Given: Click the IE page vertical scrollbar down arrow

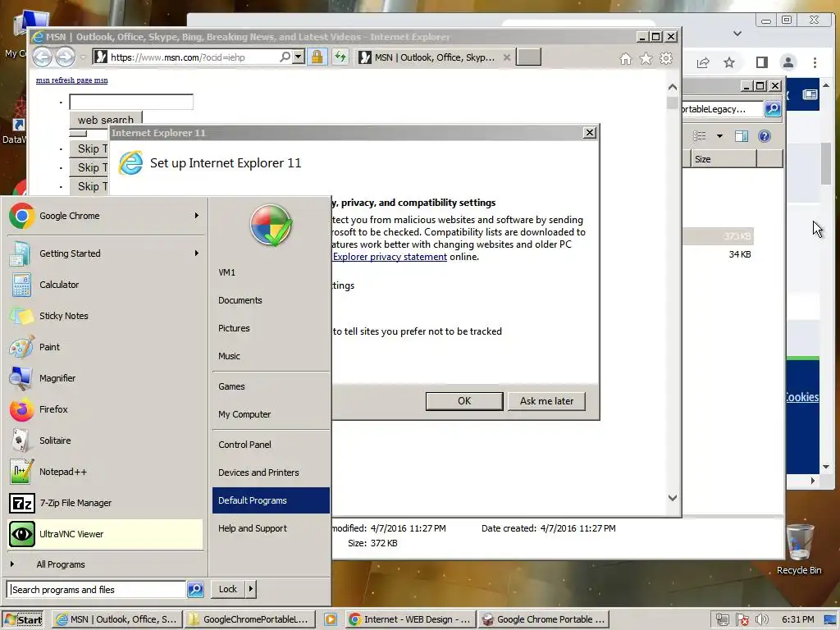Looking at the screenshot, I should [x=673, y=498].
